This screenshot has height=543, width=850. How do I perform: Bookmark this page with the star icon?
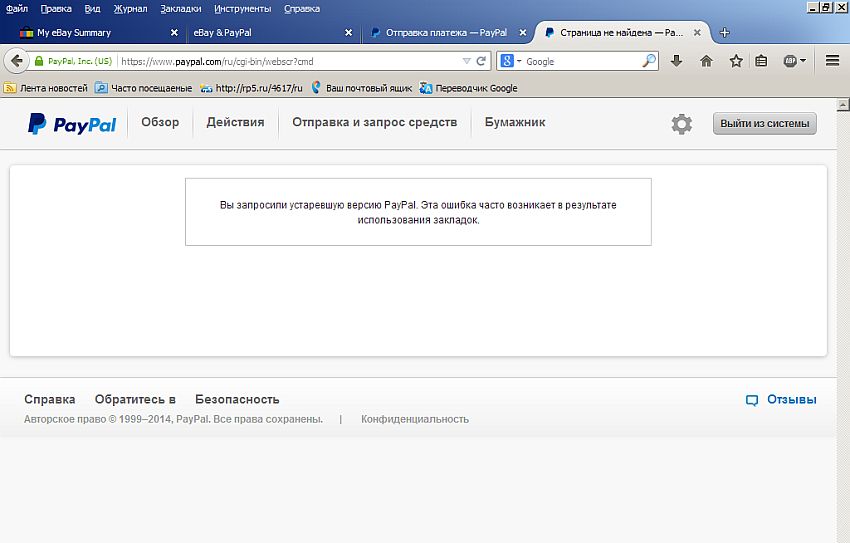735,61
